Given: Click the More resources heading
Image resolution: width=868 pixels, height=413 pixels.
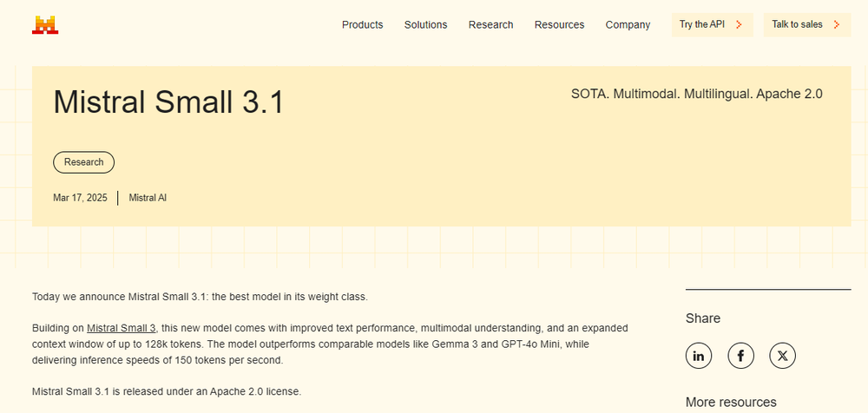Looking at the screenshot, I should click(x=731, y=402).
